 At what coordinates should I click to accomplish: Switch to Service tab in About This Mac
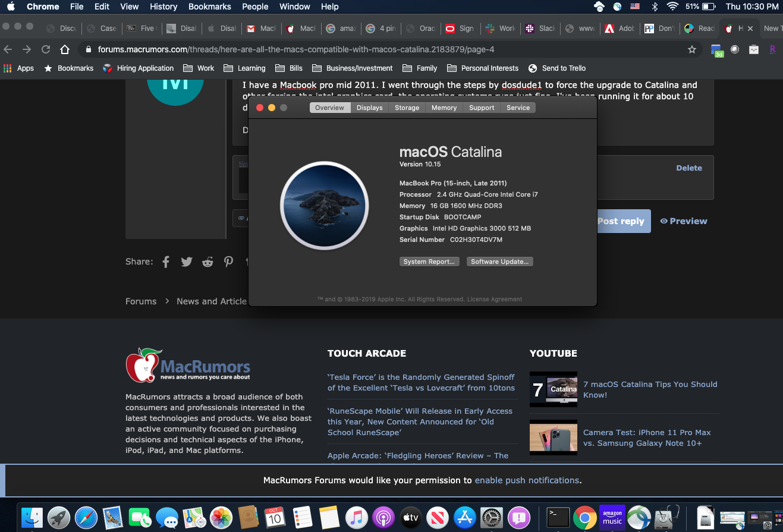pos(518,108)
